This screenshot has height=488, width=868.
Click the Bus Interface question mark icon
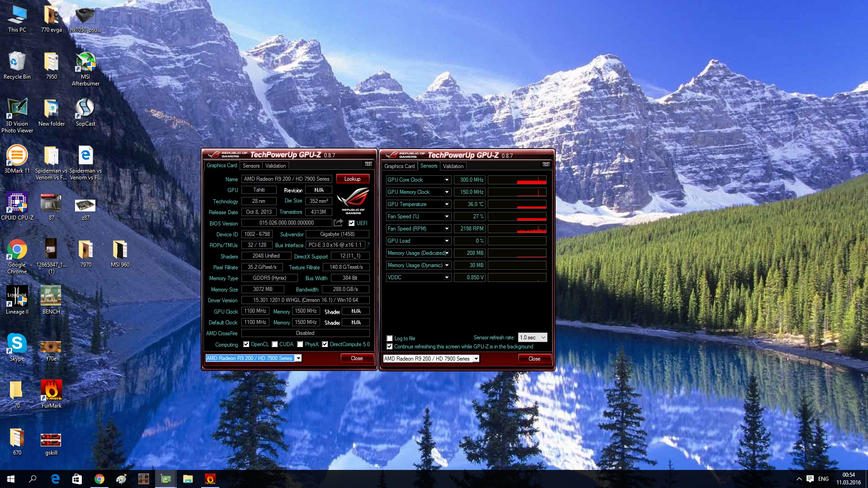[x=368, y=245]
